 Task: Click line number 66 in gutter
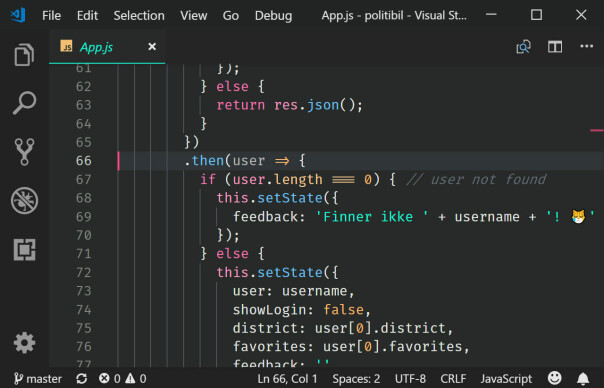click(x=84, y=161)
